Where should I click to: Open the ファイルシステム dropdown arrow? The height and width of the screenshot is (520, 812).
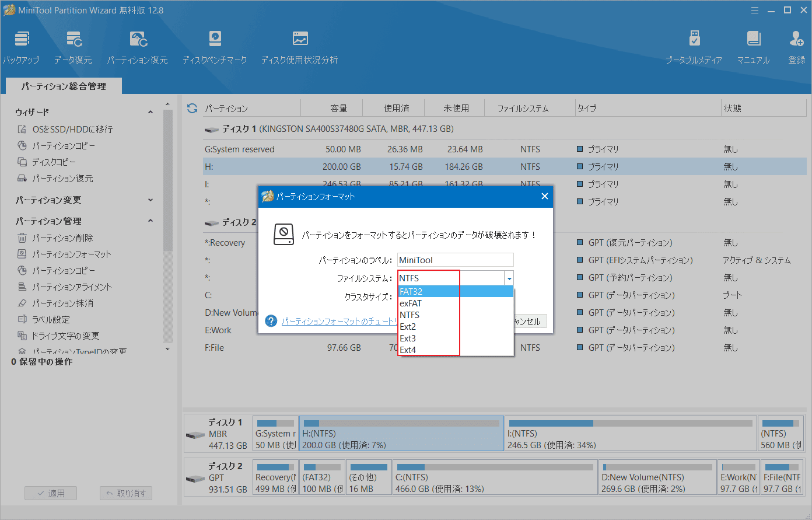point(509,278)
